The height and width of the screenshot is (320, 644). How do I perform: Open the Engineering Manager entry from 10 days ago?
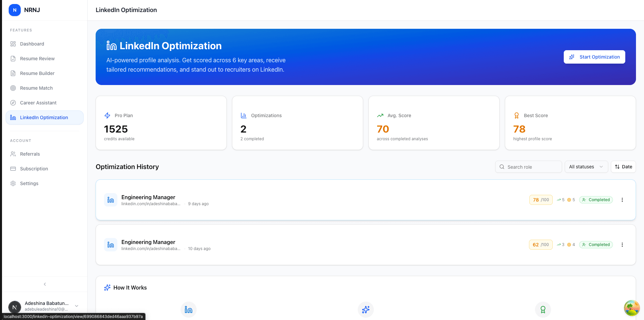tap(148, 242)
